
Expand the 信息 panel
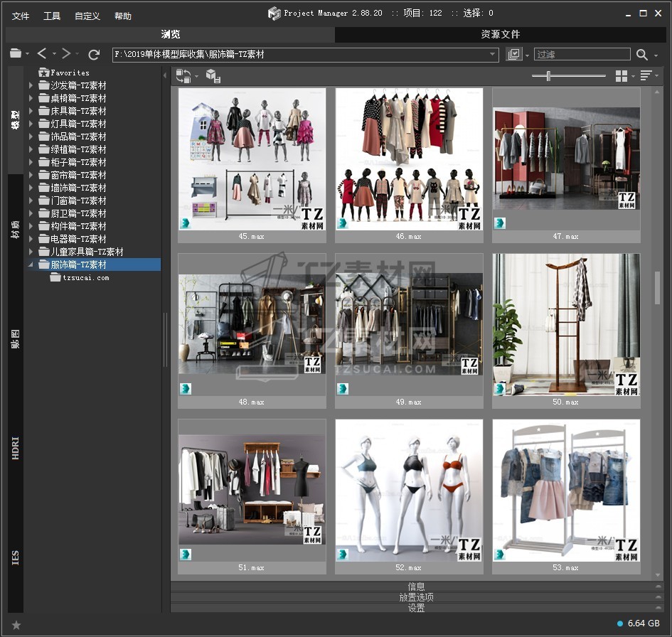(416, 587)
